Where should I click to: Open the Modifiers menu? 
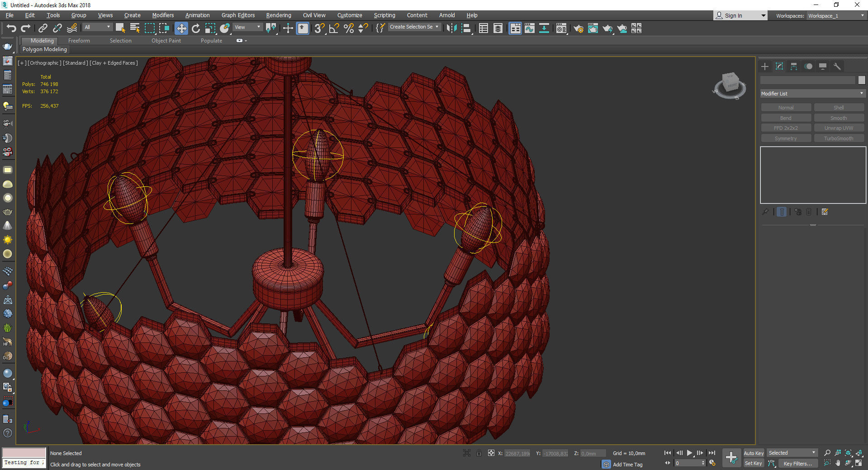pyautogui.click(x=163, y=15)
